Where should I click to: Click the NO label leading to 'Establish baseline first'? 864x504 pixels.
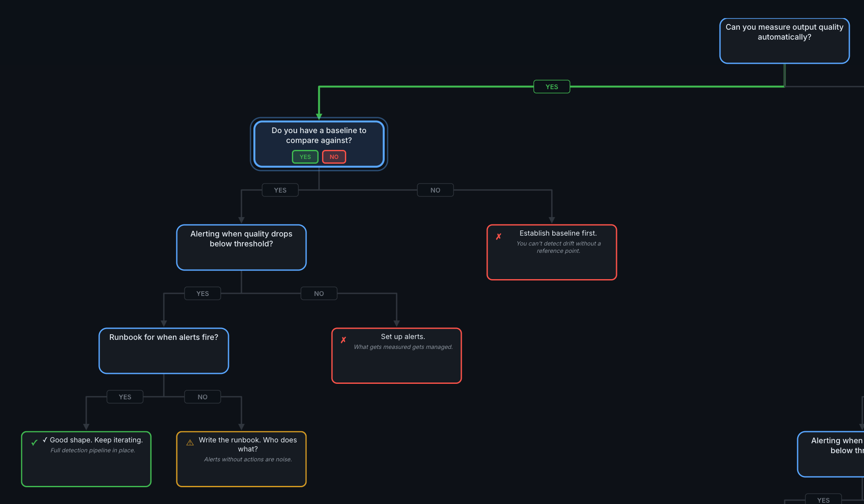tap(435, 190)
